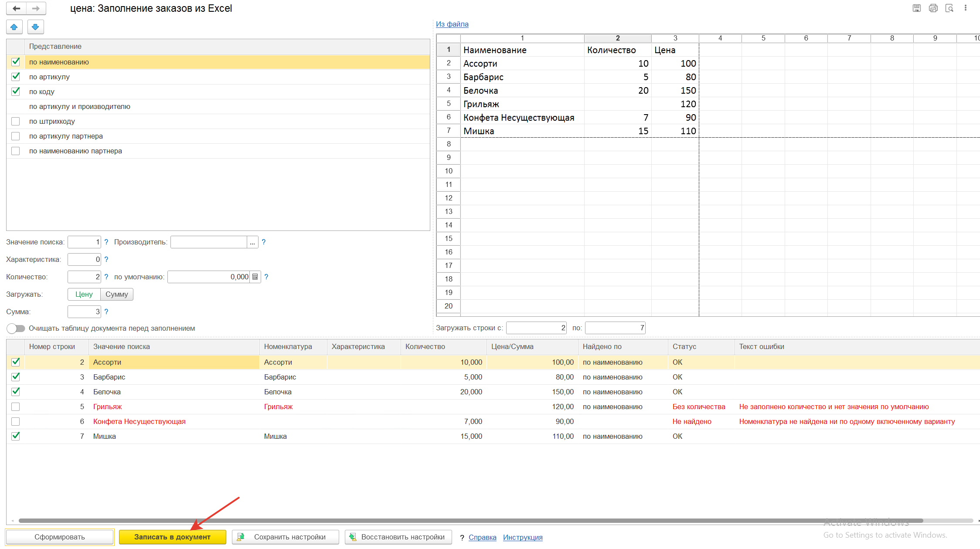Click Сохранить настройки button
This screenshot has height=549, width=980.
[x=285, y=537]
